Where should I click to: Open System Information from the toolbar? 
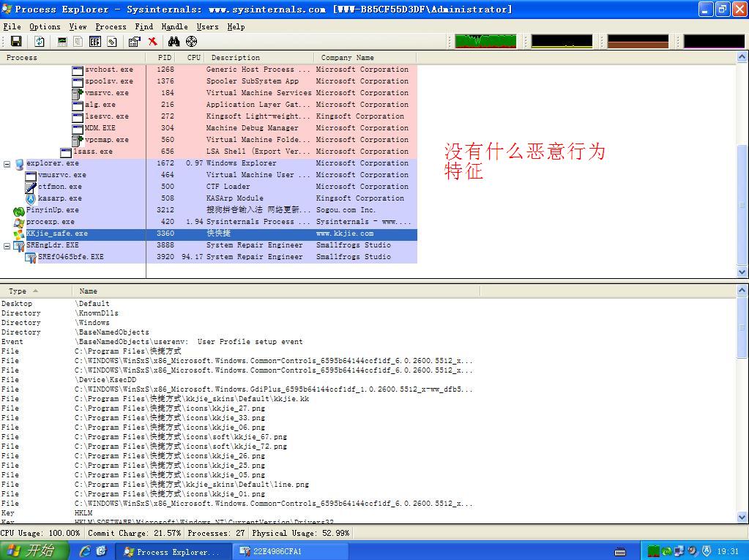click(x=62, y=42)
